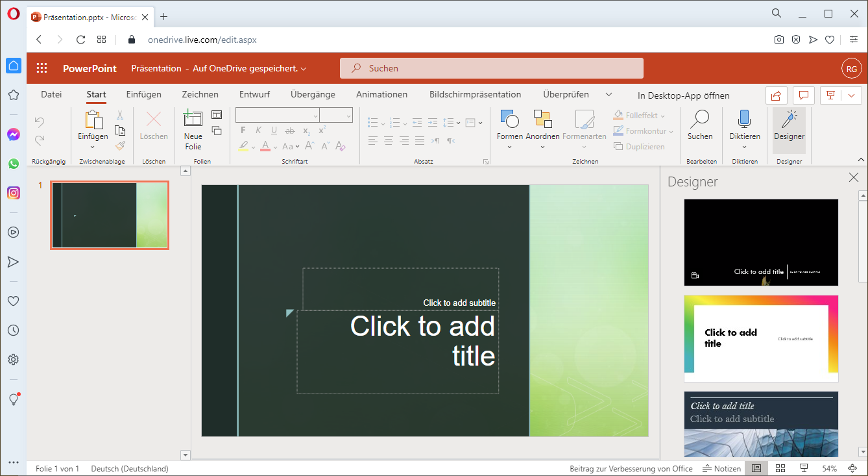Expand the Anordnen dropdown

tap(542, 147)
